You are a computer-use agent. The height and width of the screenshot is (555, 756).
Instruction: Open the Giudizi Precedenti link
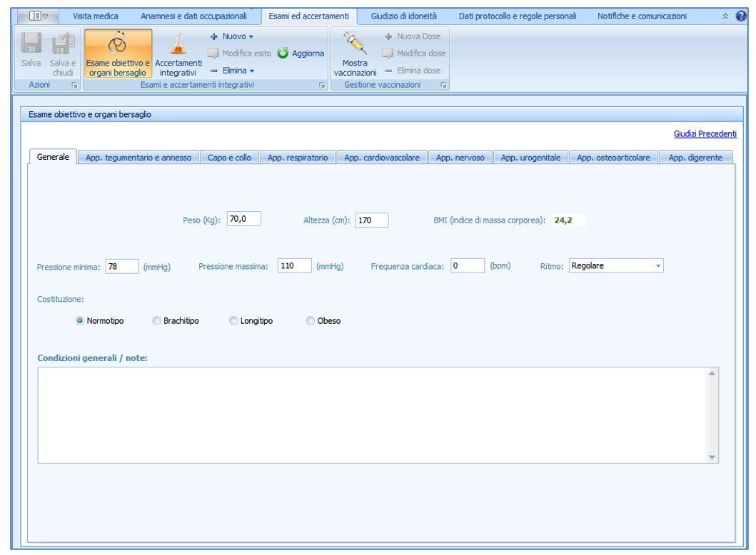click(705, 134)
